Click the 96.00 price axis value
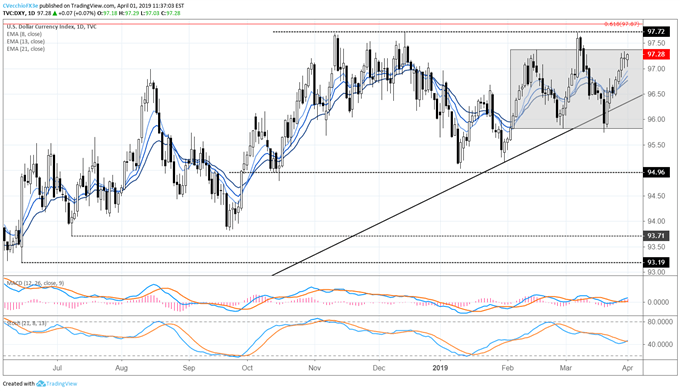Viewport: 680px width, 391px height. [x=656, y=120]
